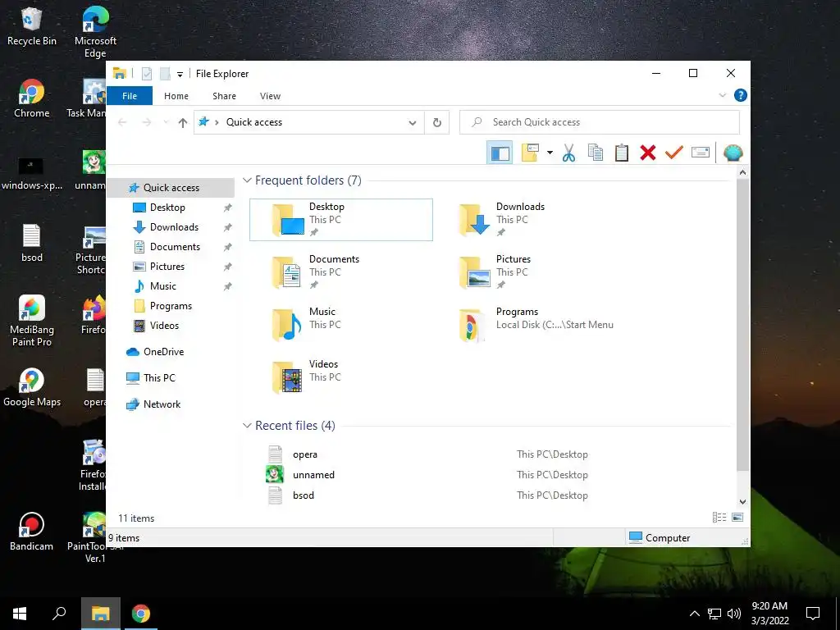840x630 pixels.
Task: Open the View ribbon tab
Action: 270,96
